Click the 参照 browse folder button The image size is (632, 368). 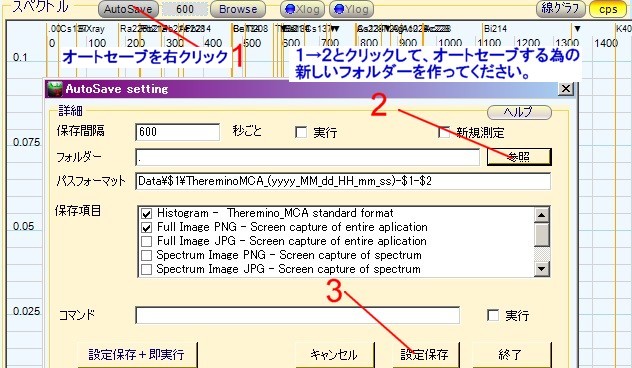click(x=519, y=157)
